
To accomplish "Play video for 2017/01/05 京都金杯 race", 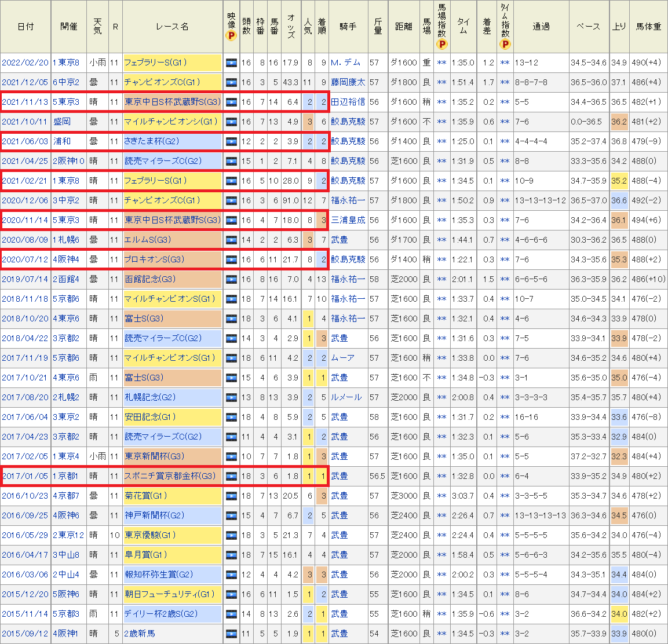I will [x=231, y=476].
